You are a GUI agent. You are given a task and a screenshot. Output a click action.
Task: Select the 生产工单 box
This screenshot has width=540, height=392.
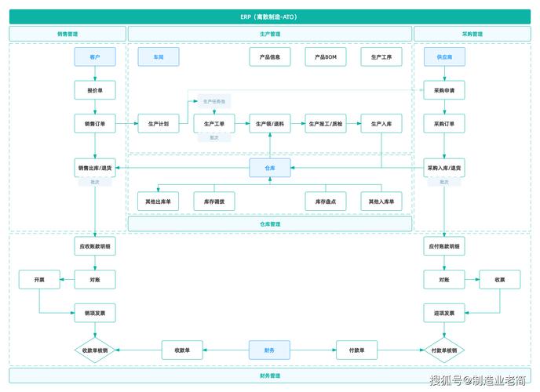tap(214, 123)
